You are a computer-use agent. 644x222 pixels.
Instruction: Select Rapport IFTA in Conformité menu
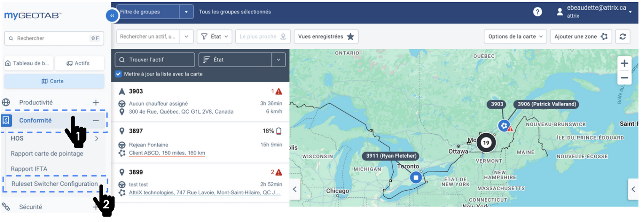coord(29,169)
